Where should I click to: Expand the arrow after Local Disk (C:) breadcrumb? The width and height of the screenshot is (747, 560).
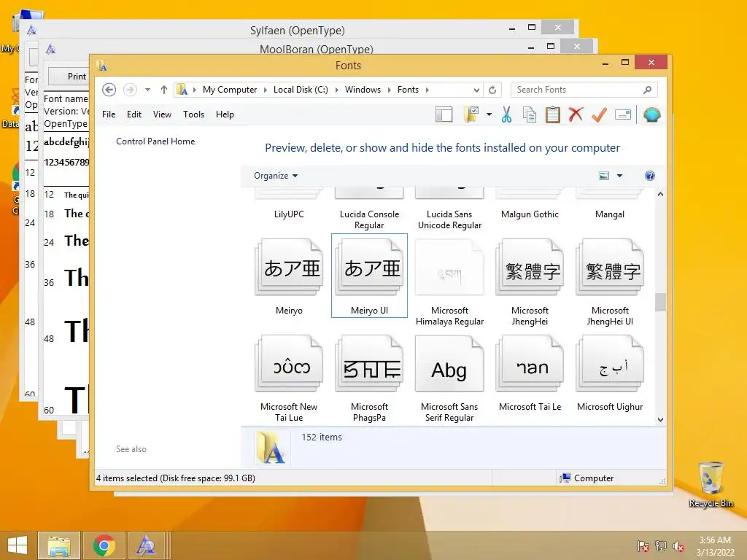point(336,90)
